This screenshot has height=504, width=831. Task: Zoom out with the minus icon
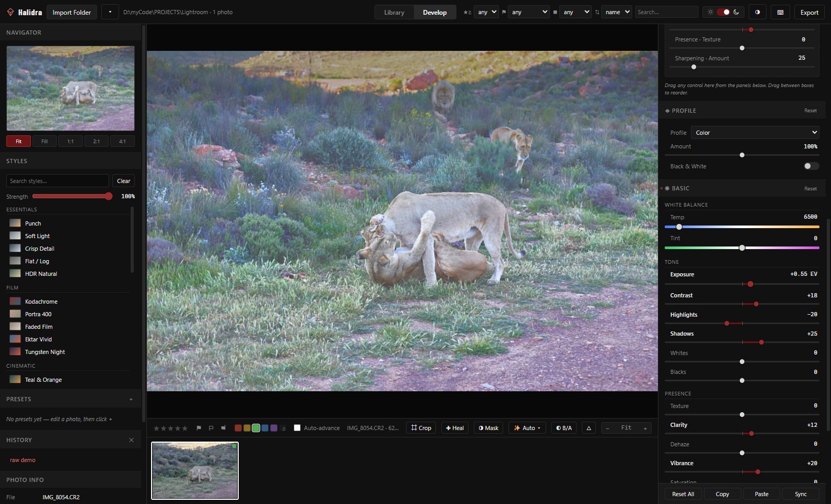pyautogui.click(x=608, y=428)
